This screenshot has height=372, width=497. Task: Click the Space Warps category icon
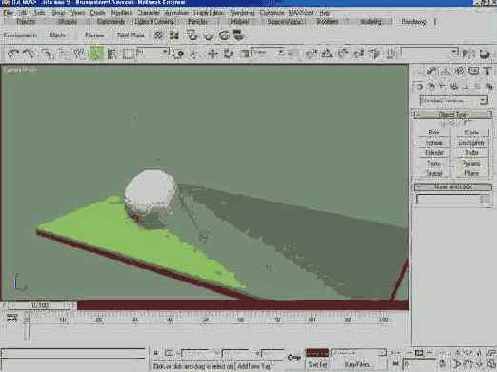[478, 87]
